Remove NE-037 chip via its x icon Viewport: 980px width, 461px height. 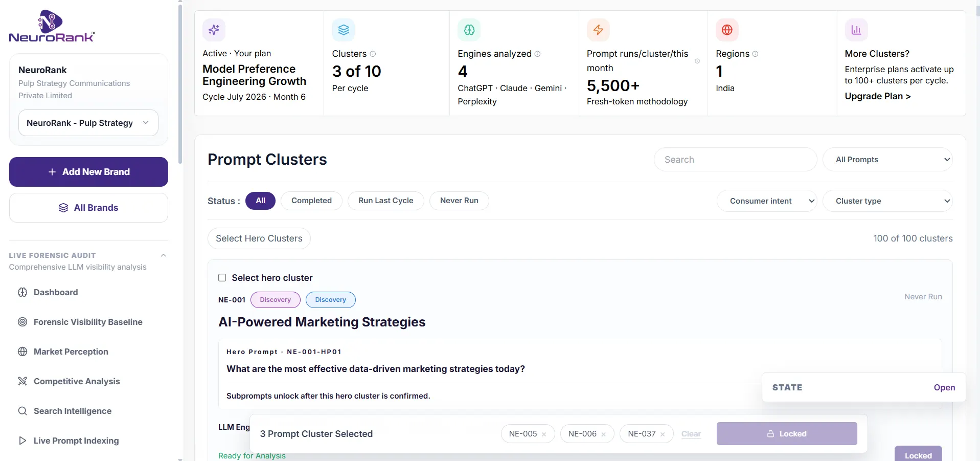tap(663, 434)
